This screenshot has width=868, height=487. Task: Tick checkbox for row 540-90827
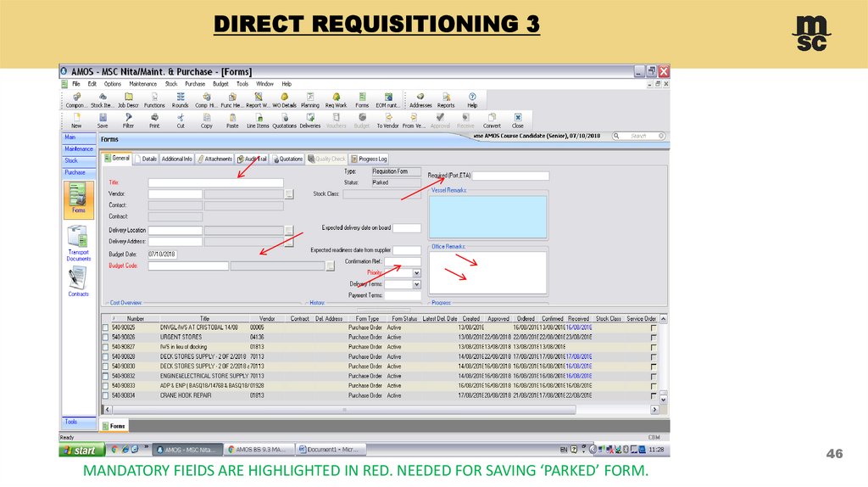pyautogui.click(x=106, y=347)
